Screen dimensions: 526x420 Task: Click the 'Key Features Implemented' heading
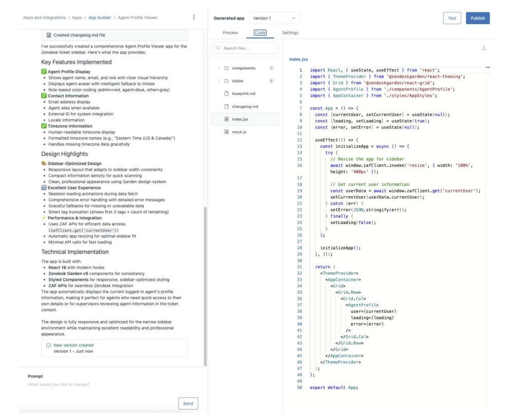point(76,62)
